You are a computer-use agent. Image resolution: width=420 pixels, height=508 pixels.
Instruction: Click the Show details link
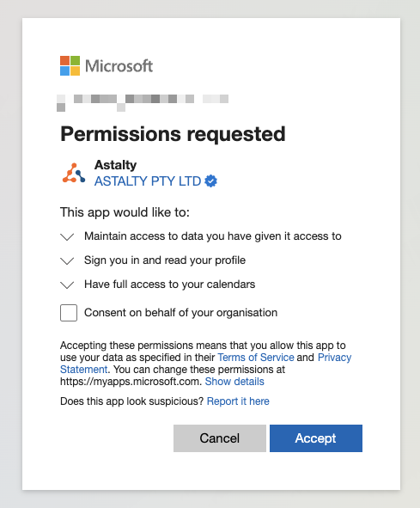coord(234,382)
